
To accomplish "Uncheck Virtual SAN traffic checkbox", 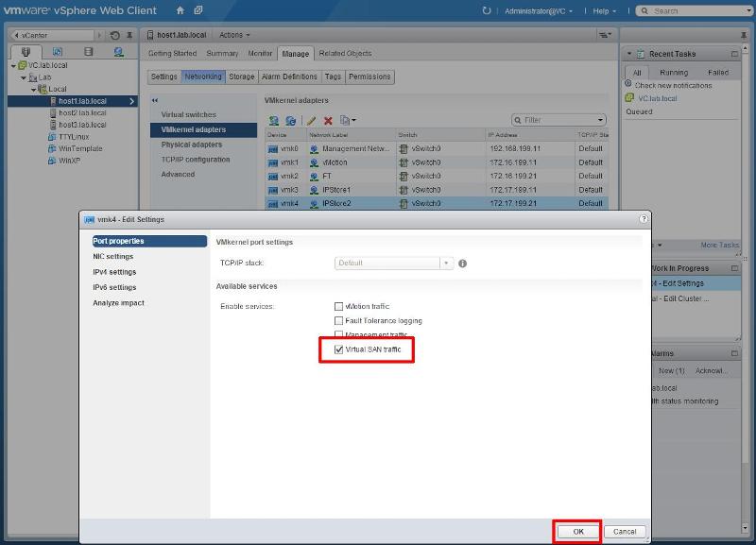I will click(338, 349).
